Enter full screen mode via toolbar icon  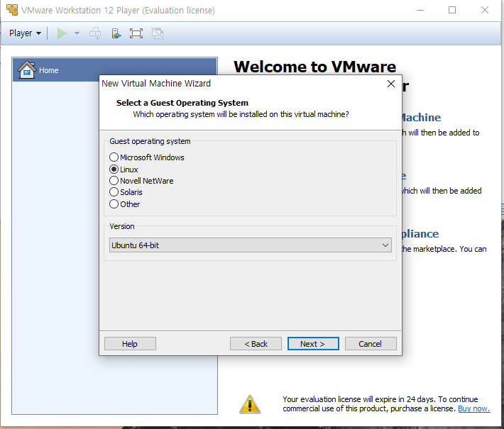click(x=136, y=33)
